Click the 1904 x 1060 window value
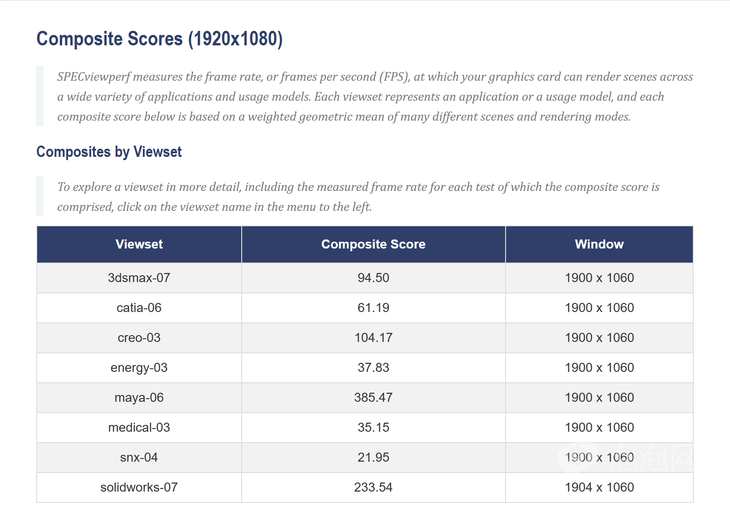Image resolution: width=730 pixels, height=512 pixels. (599, 487)
